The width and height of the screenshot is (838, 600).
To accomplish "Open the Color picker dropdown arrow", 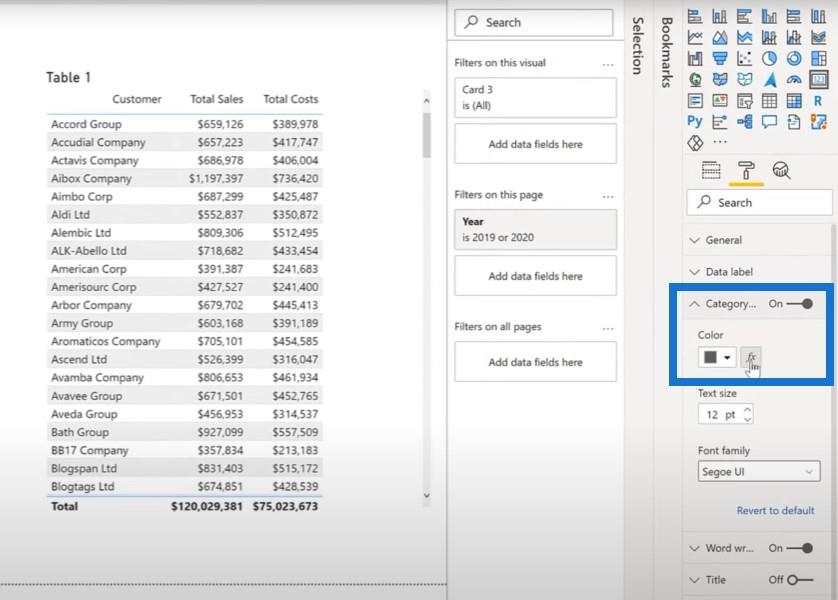I will pos(727,357).
